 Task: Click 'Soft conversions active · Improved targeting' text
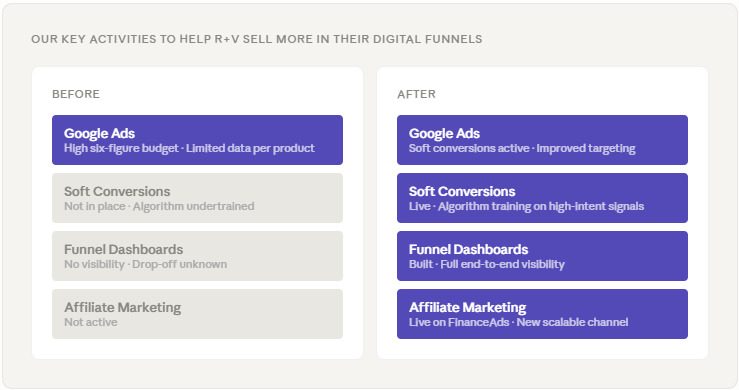pyautogui.click(x=522, y=149)
